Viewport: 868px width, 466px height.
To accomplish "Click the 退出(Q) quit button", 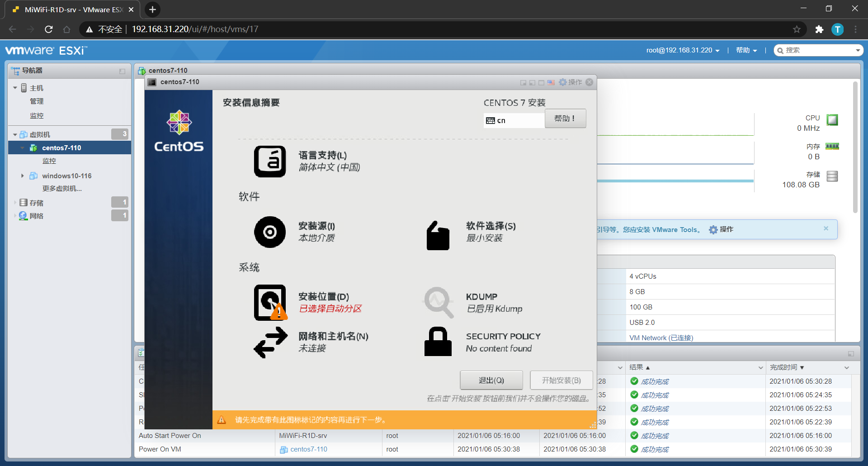I will [x=491, y=380].
